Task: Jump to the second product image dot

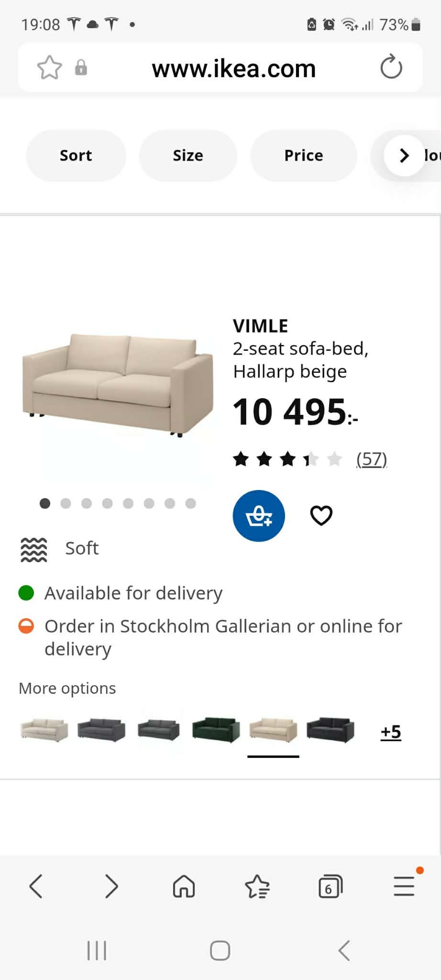Action: pos(66,503)
